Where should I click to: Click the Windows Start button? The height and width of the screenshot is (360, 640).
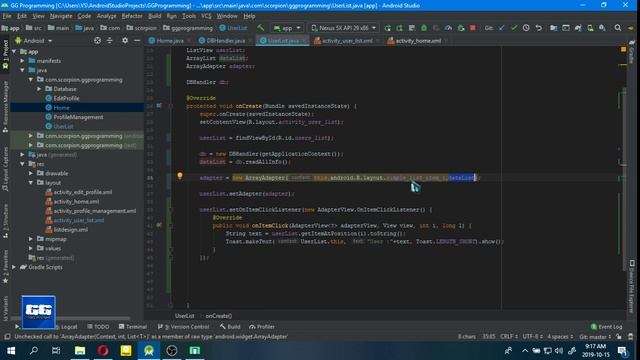pyautogui.click(x=11, y=350)
